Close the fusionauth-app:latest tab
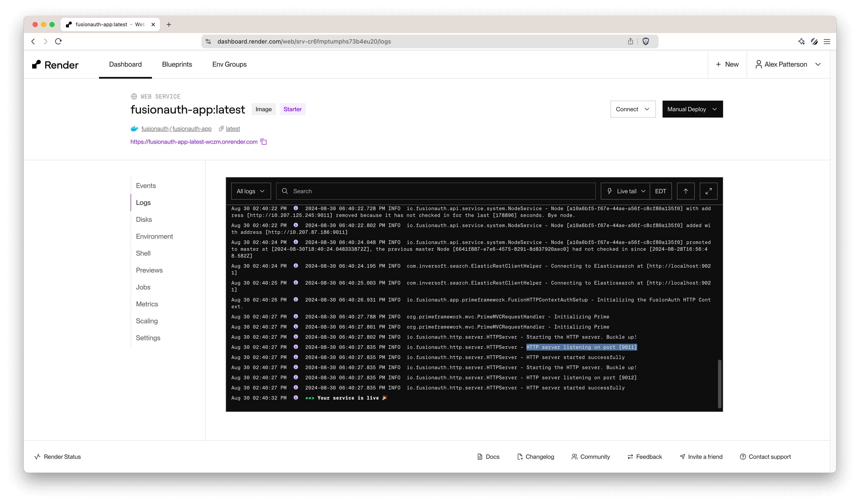This screenshot has width=860, height=504. 153,24
